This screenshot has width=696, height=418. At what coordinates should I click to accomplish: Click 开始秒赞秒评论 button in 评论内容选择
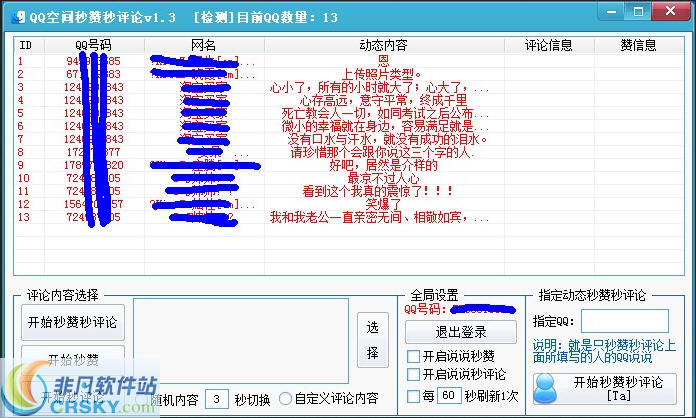click(x=73, y=322)
